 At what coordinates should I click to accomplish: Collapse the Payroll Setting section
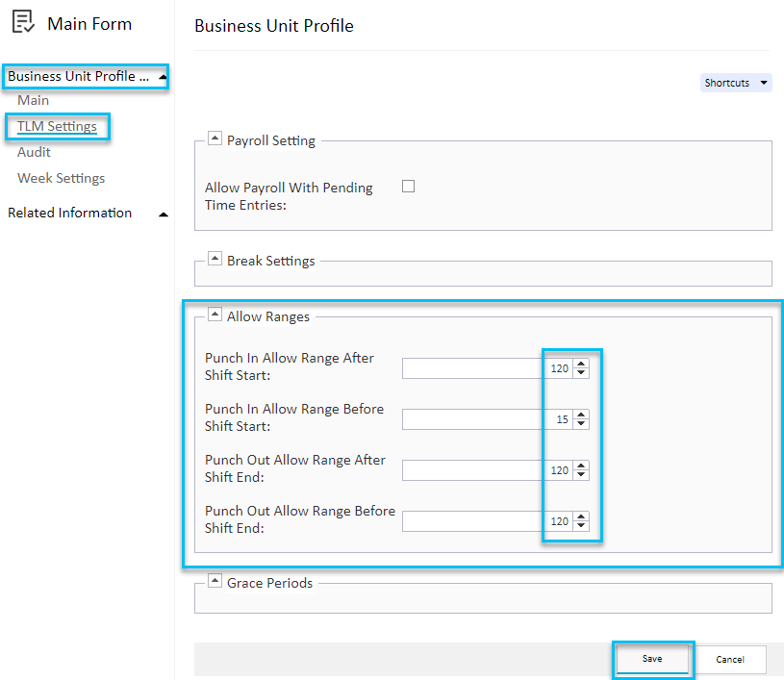pos(215,138)
